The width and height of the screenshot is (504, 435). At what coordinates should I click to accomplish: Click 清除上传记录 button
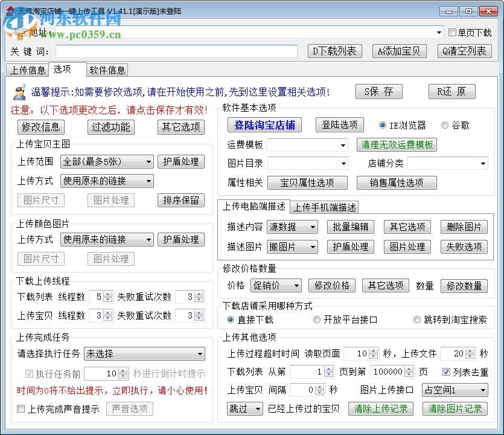pos(381,409)
